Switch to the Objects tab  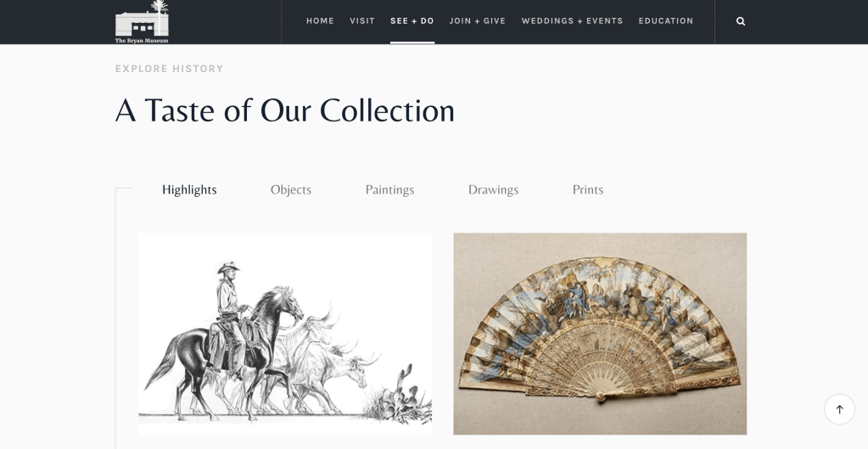click(x=291, y=190)
